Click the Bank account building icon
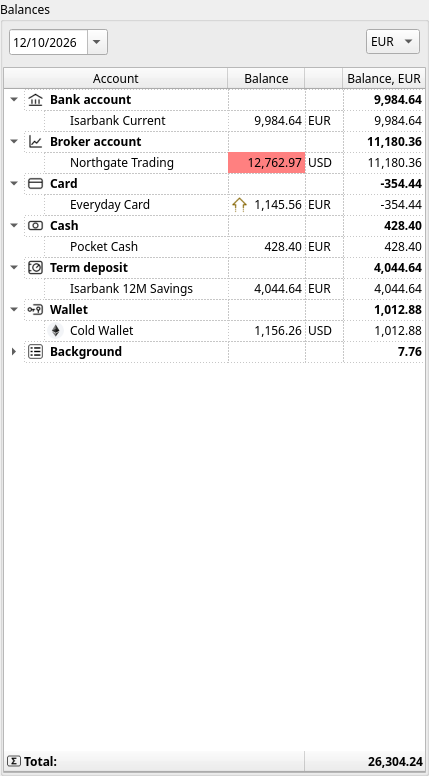Viewport: 429px width, 776px height. click(x=35, y=100)
